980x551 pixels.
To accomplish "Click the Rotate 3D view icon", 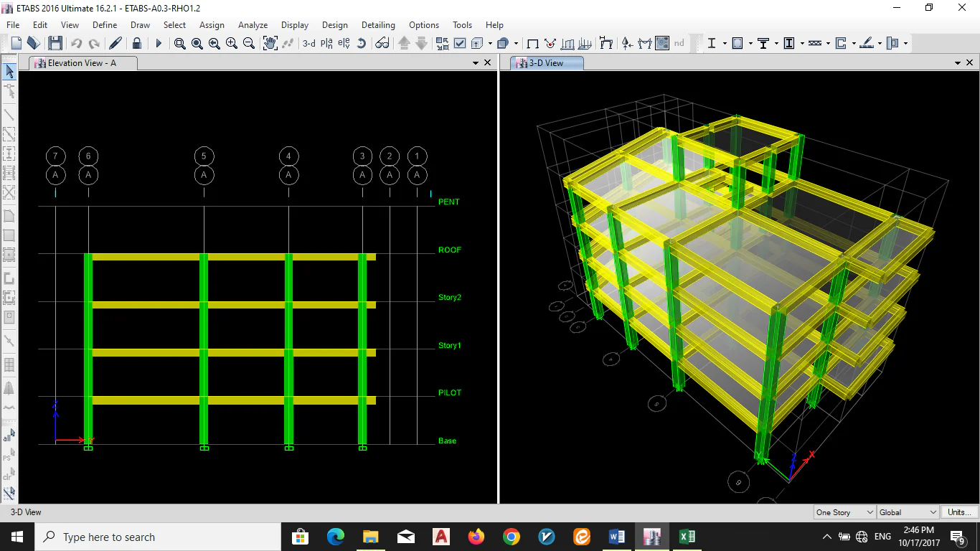I will [x=362, y=43].
